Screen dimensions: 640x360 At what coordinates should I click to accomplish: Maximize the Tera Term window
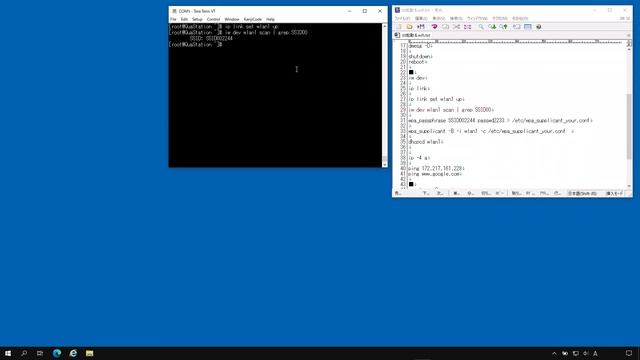point(364,11)
